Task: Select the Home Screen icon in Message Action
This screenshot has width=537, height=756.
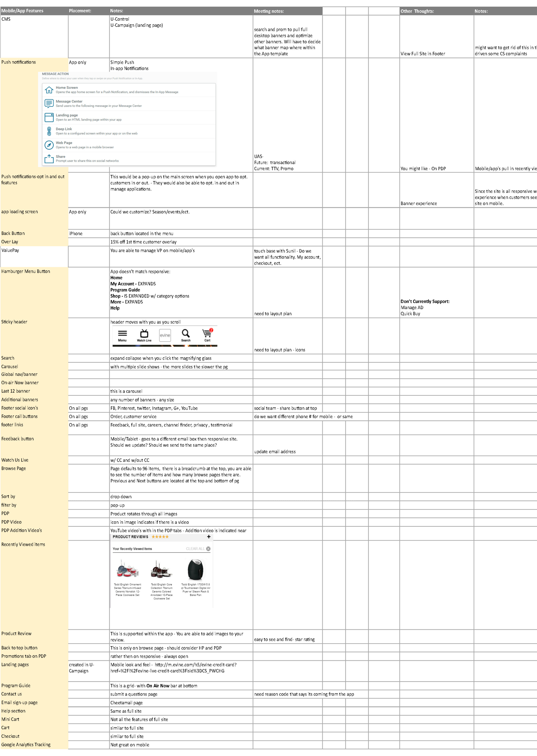Action: pos(49,90)
